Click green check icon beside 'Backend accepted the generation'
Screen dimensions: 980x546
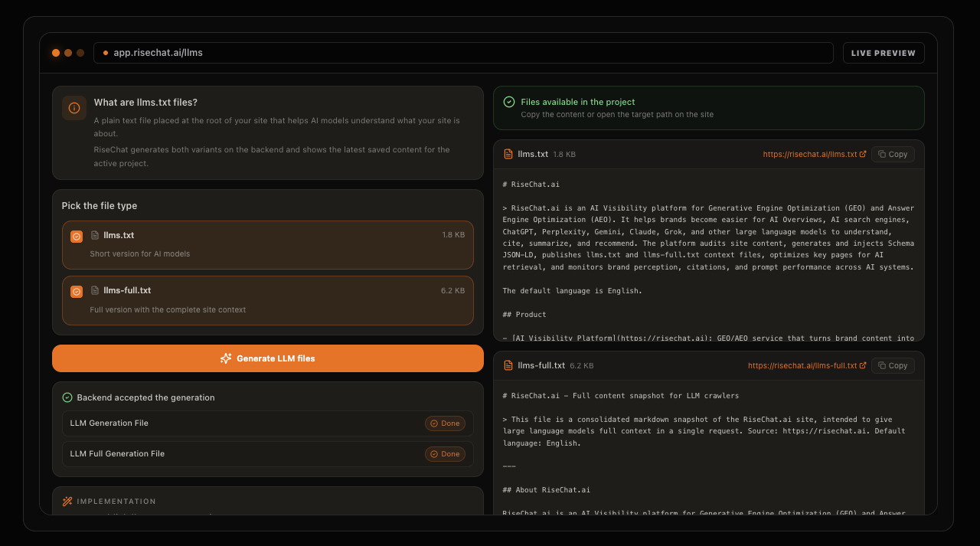67,397
